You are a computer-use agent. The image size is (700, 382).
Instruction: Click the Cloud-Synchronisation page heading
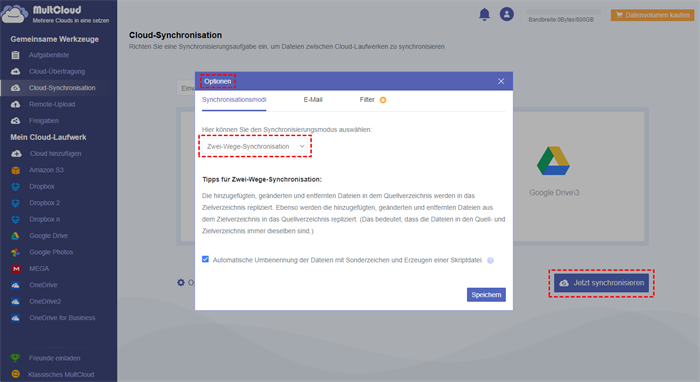(x=175, y=35)
